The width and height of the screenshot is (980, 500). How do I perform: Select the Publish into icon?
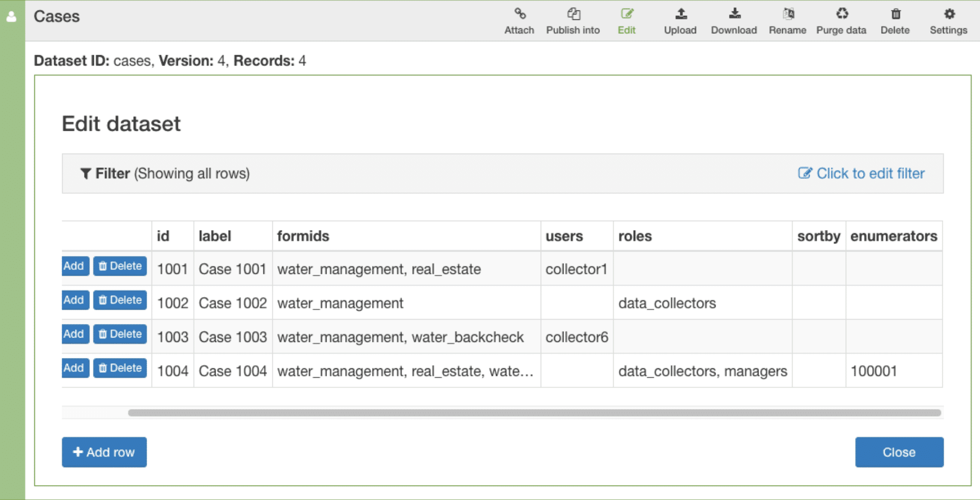[572, 20]
